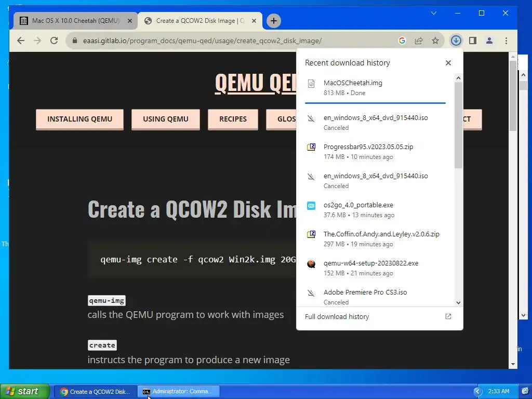Click the os2go exe file icon
532x399 pixels.
click(311, 206)
